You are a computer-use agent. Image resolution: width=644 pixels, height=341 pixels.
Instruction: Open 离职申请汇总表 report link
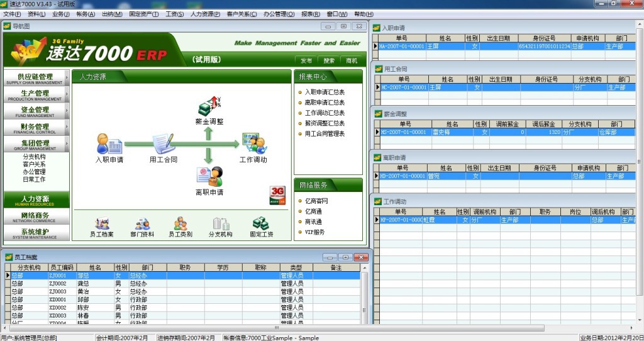(x=325, y=103)
